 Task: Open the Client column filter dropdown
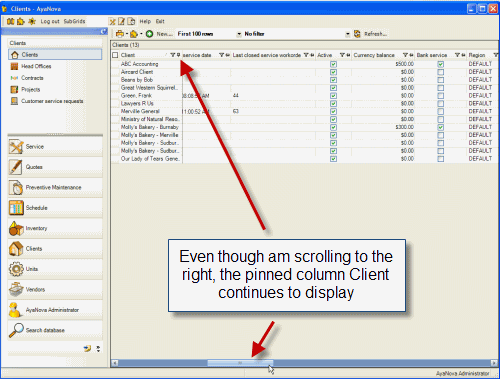point(173,55)
